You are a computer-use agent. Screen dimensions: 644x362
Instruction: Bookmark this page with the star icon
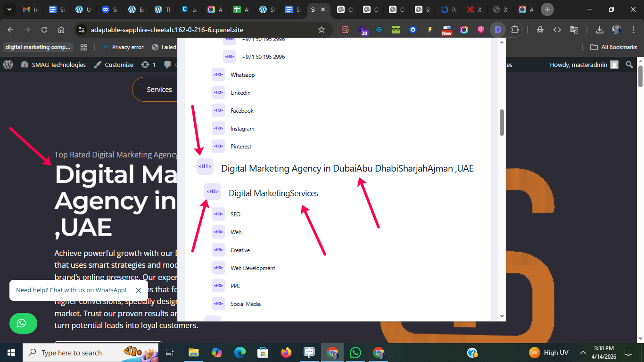pyautogui.click(x=322, y=30)
